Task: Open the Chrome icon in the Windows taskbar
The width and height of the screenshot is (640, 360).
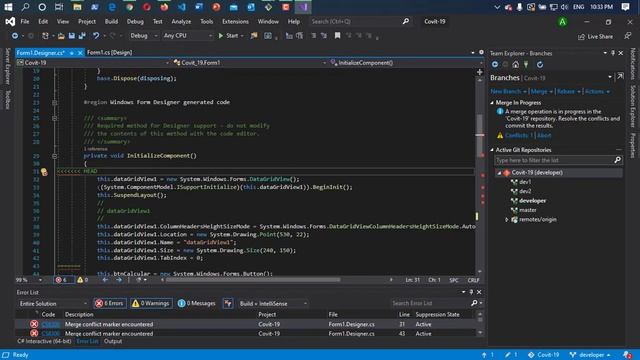Action: pos(129,7)
